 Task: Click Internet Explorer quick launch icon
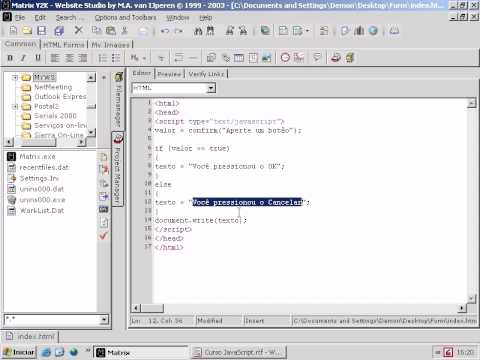tap(46, 352)
